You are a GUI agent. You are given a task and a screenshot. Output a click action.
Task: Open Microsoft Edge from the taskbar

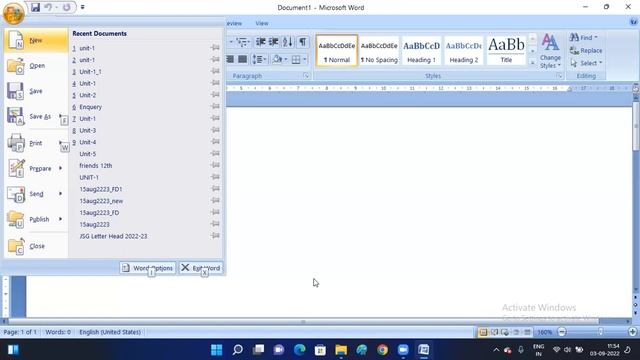pos(300,350)
